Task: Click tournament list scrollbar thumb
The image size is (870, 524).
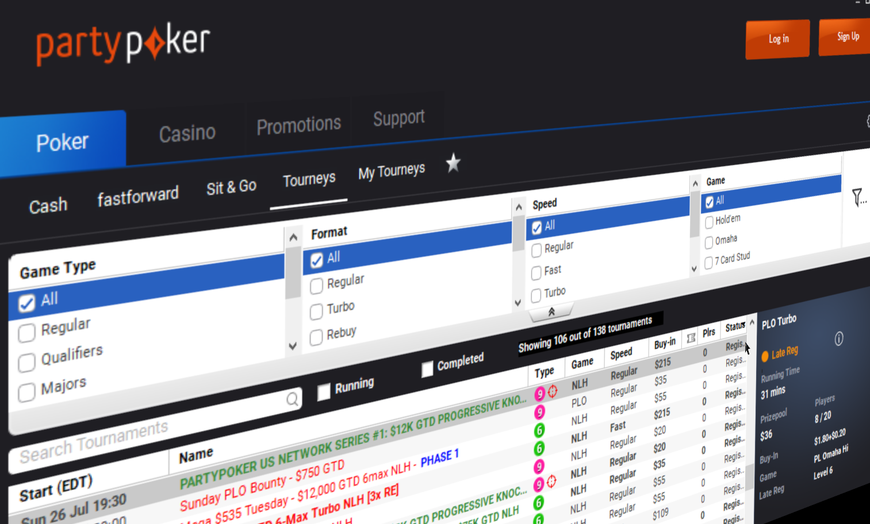Action: point(750,477)
